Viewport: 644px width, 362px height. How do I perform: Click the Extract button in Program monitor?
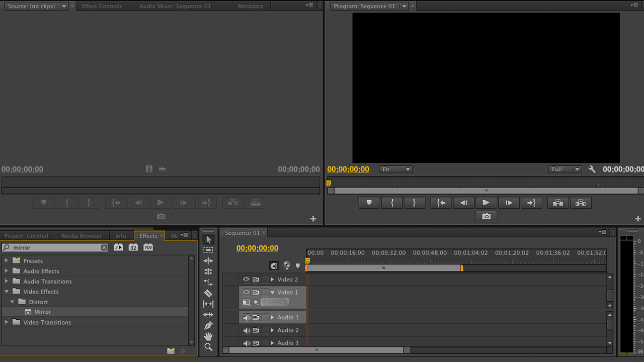[581, 203]
